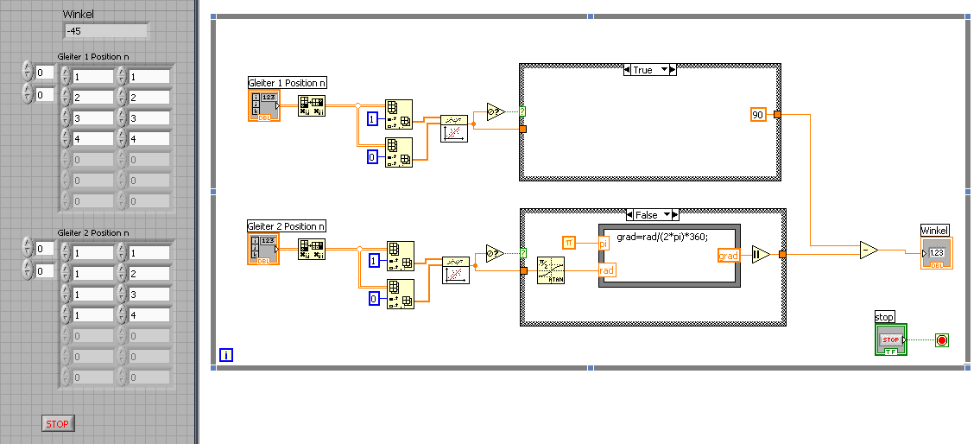Select the Subtract node before Winkel
The width and height of the screenshot is (980, 444).
(868, 251)
